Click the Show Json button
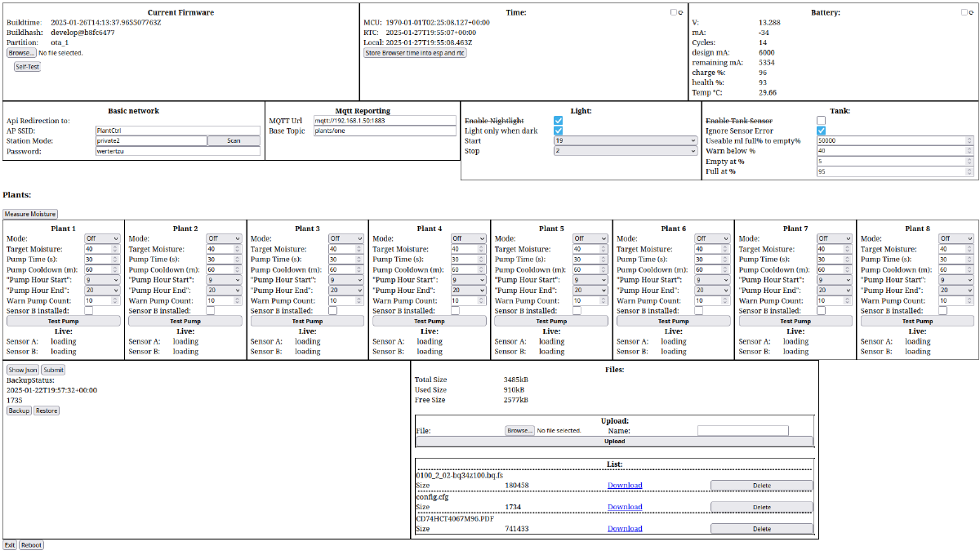Viewport: 980px width, 555px height. click(x=22, y=370)
